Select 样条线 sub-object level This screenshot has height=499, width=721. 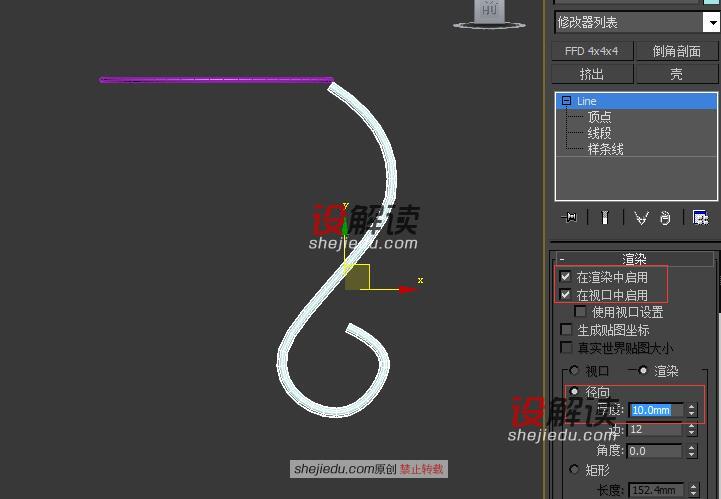click(605, 149)
